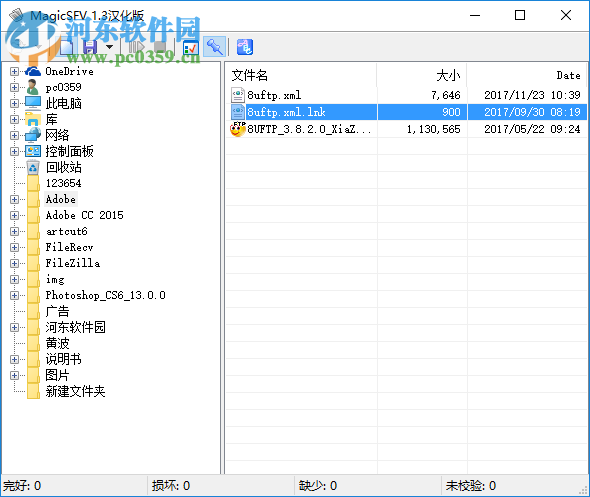Select the 网络 network globe icon
The height and width of the screenshot is (497, 590).
point(33,135)
